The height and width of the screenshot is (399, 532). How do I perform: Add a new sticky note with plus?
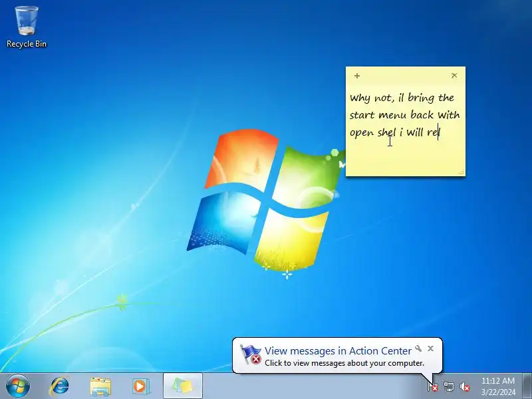pos(357,76)
